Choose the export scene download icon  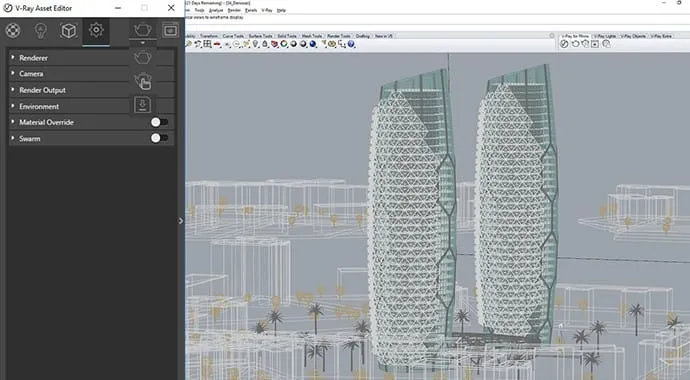(x=143, y=105)
